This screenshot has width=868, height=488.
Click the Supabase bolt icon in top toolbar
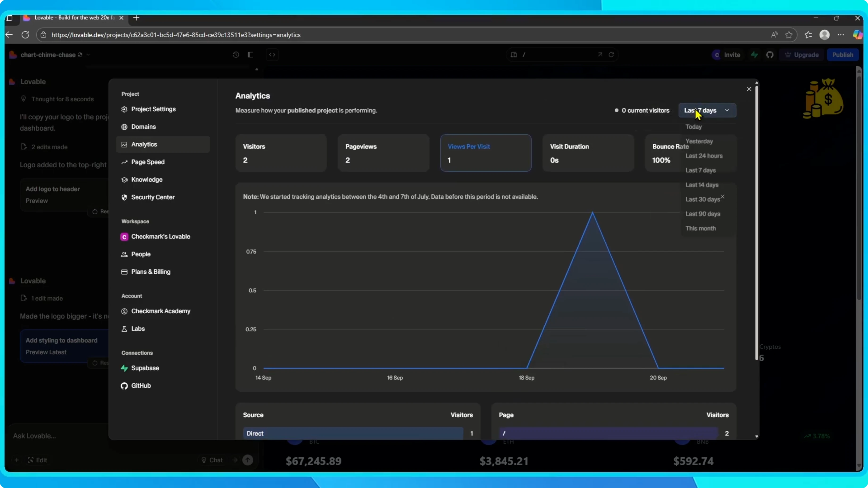(x=755, y=54)
